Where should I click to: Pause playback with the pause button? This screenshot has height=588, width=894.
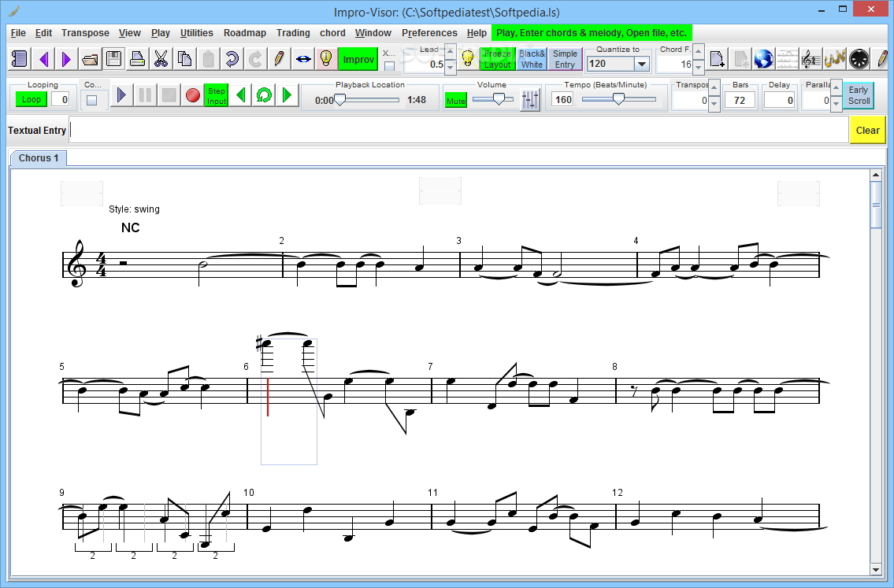(x=146, y=95)
